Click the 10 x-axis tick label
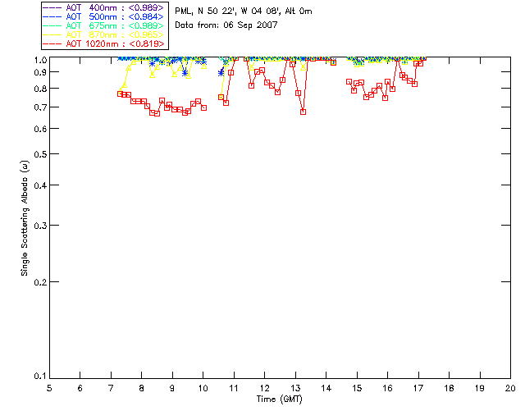This screenshot has width=525, height=420. [x=203, y=388]
